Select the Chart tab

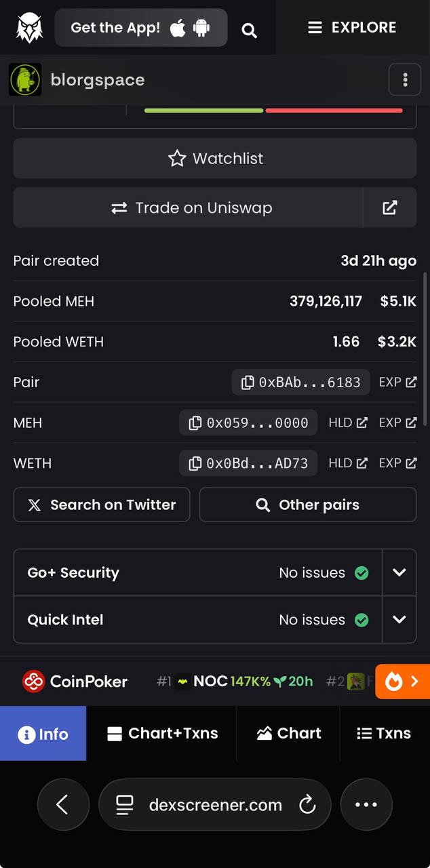point(288,733)
